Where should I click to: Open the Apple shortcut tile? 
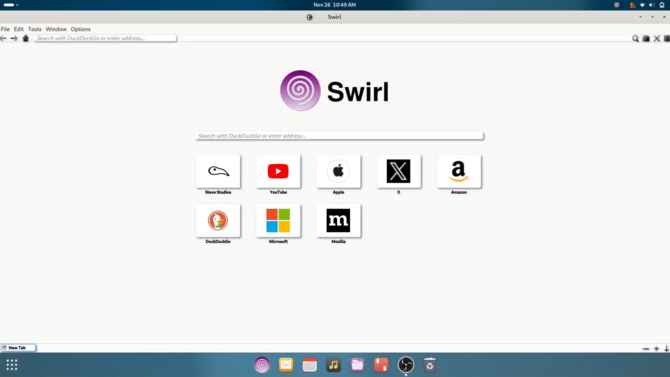(338, 171)
